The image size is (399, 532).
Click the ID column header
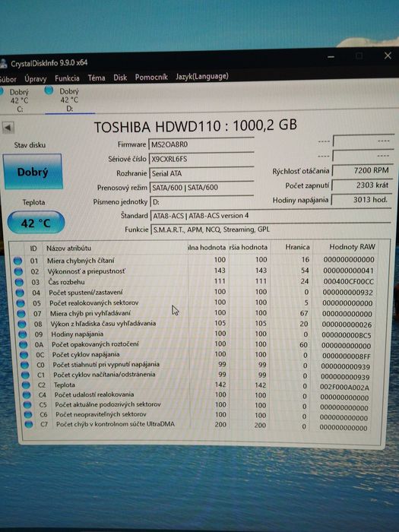click(x=33, y=249)
